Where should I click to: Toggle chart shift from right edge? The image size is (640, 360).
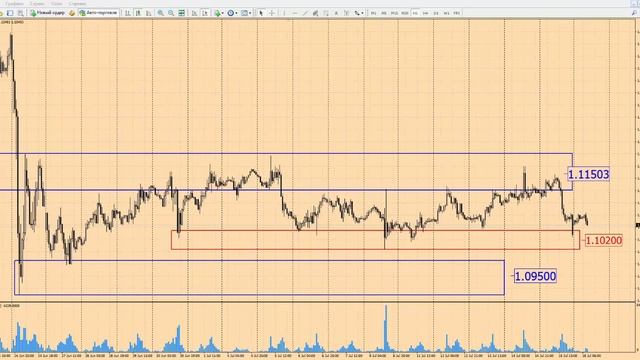click(205, 13)
